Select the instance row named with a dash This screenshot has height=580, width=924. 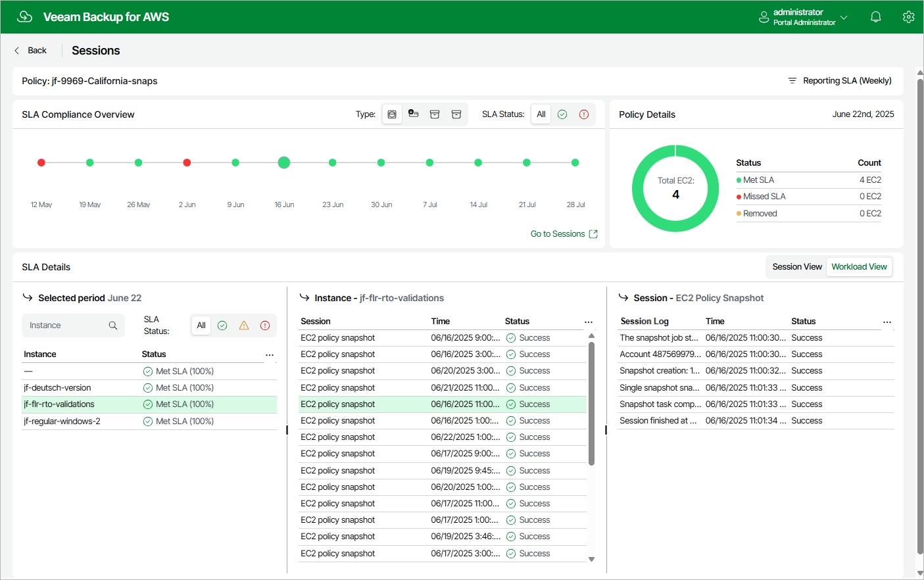click(x=149, y=372)
